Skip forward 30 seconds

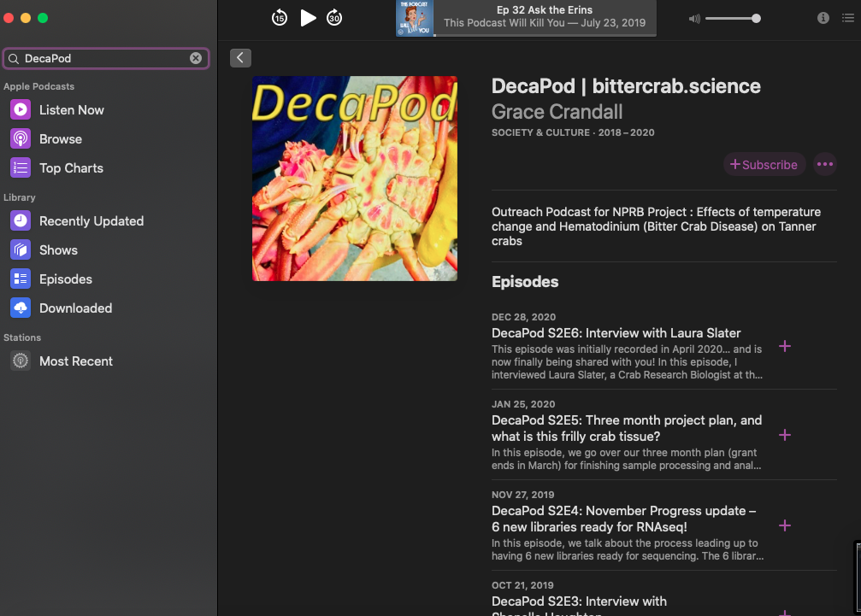[x=333, y=18]
